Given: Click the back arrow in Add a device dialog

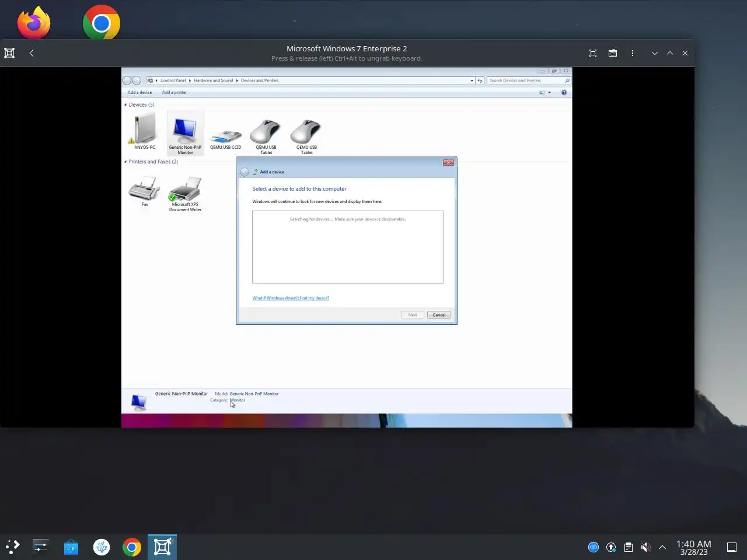Looking at the screenshot, I should coord(245,172).
